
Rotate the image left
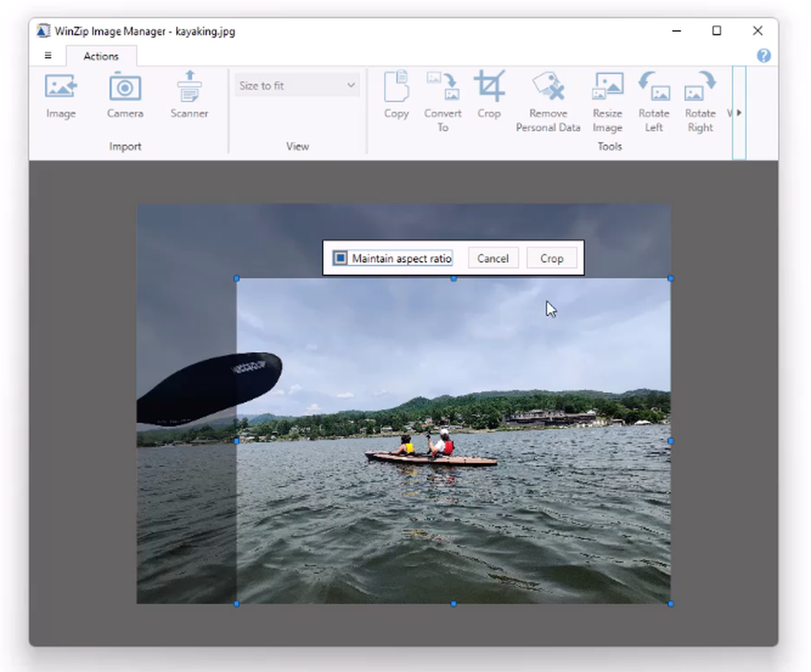654,101
